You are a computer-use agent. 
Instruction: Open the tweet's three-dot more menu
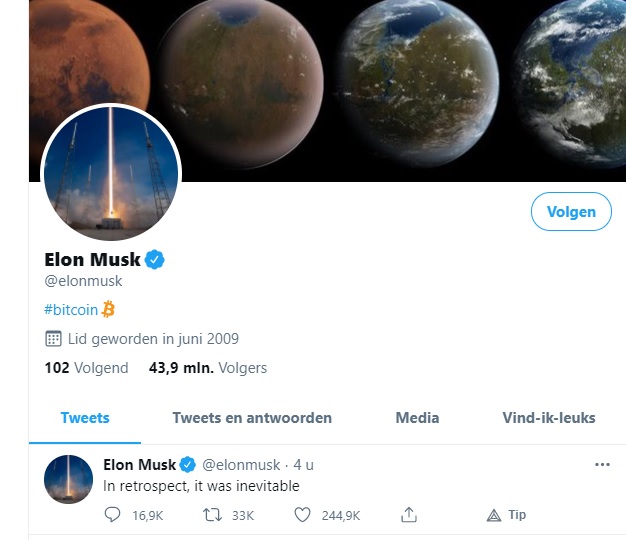(602, 465)
